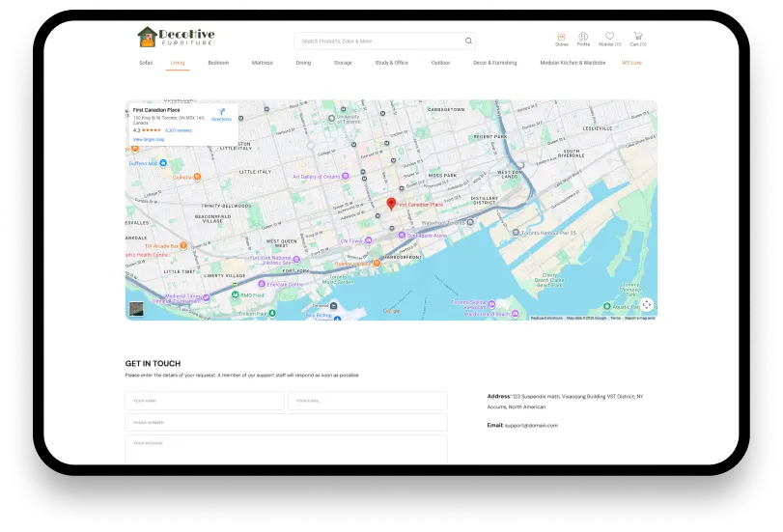Click the map camera controls button
Viewport: 783px width, 532px height.
click(x=646, y=304)
